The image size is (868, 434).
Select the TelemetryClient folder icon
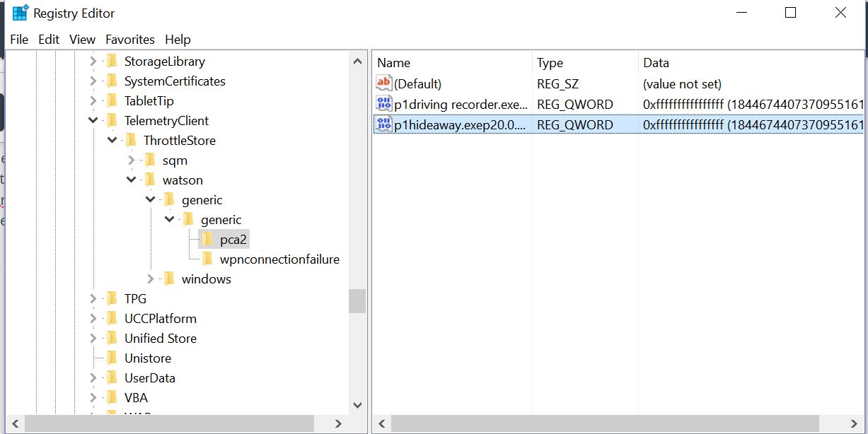[x=111, y=120]
